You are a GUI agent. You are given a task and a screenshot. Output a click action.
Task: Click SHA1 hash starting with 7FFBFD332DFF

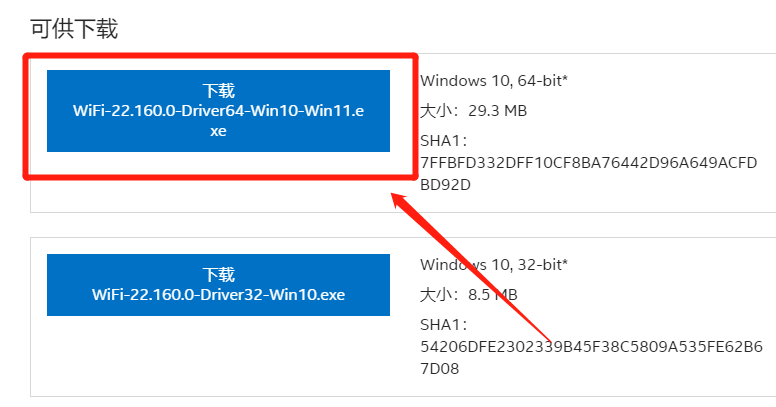[x=589, y=162]
